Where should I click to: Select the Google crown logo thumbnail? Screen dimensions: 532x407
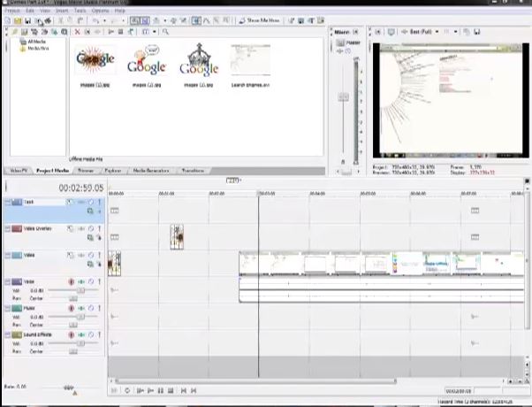click(199, 61)
